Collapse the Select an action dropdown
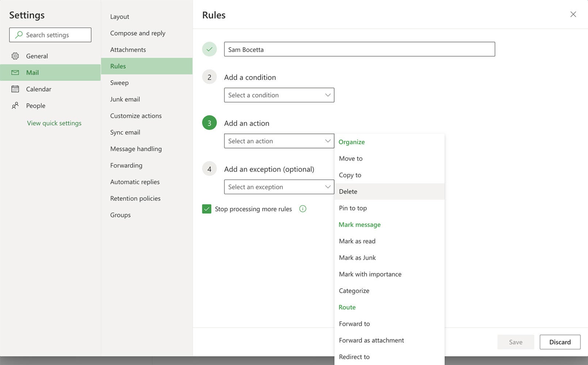The width and height of the screenshot is (588, 365). click(x=279, y=141)
